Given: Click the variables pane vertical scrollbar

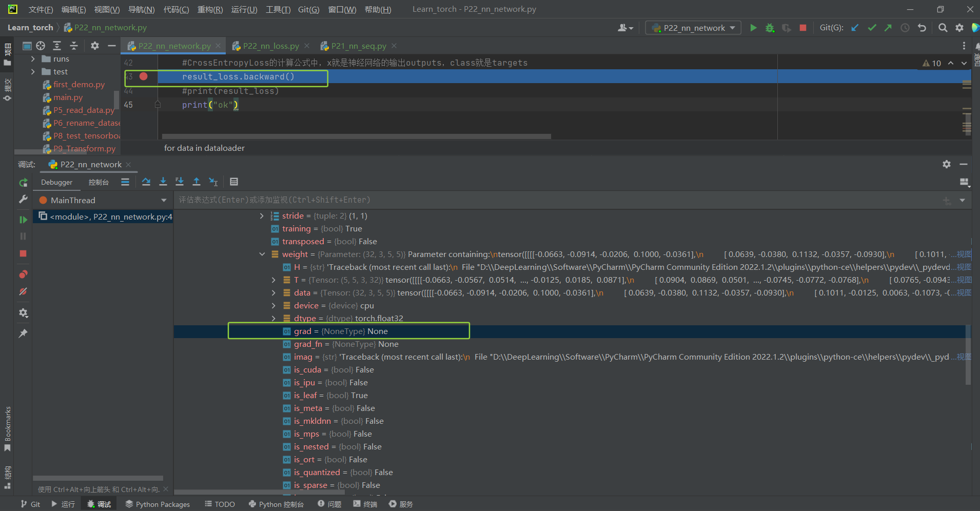Looking at the screenshot, I should 968,354.
